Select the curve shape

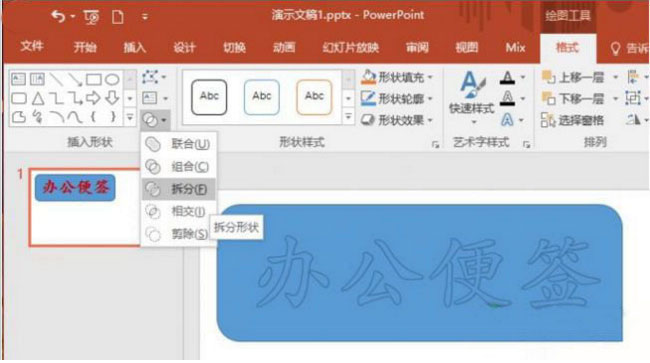(75, 118)
